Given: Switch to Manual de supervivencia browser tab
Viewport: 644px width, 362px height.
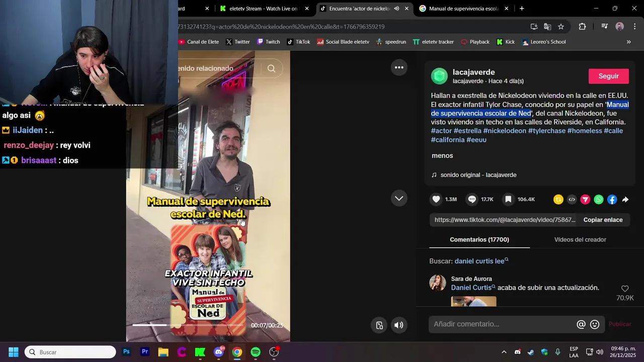Looking at the screenshot, I should coord(463,9).
